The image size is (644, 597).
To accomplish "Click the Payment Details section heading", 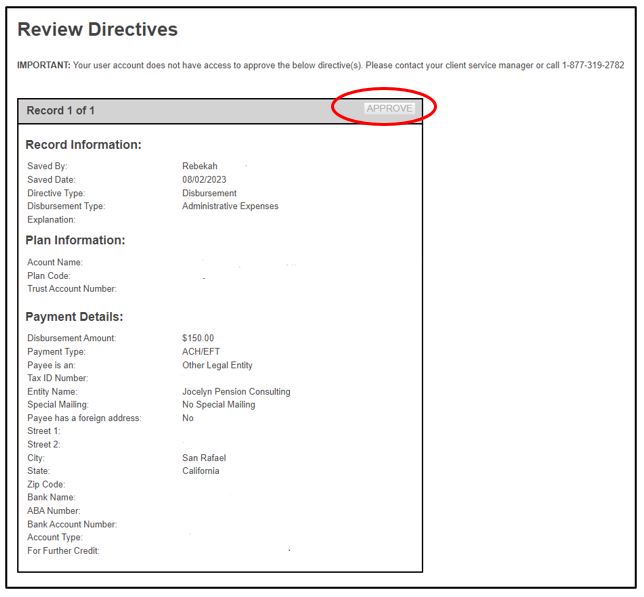I will (74, 317).
